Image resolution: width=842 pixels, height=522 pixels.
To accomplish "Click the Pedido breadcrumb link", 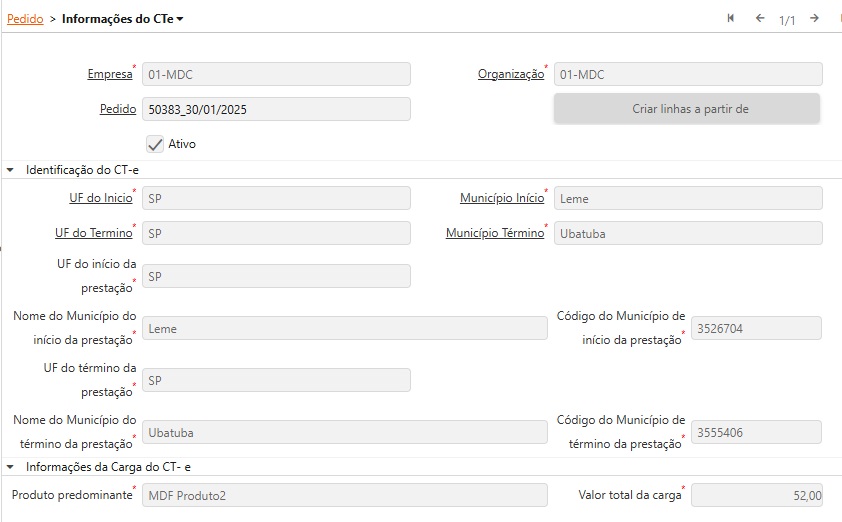I will click(25, 19).
